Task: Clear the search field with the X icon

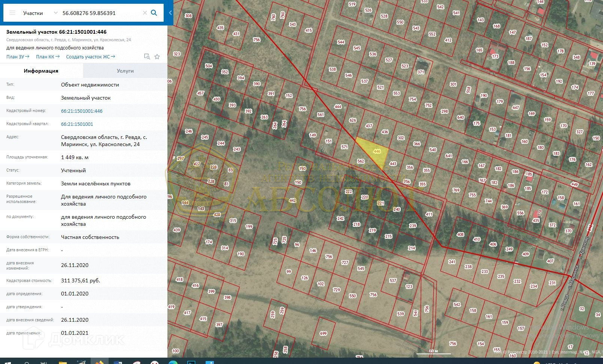Action: [145, 13]
